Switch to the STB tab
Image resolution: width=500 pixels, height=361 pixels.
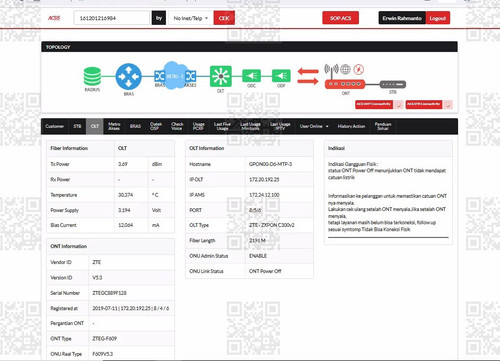77,126
